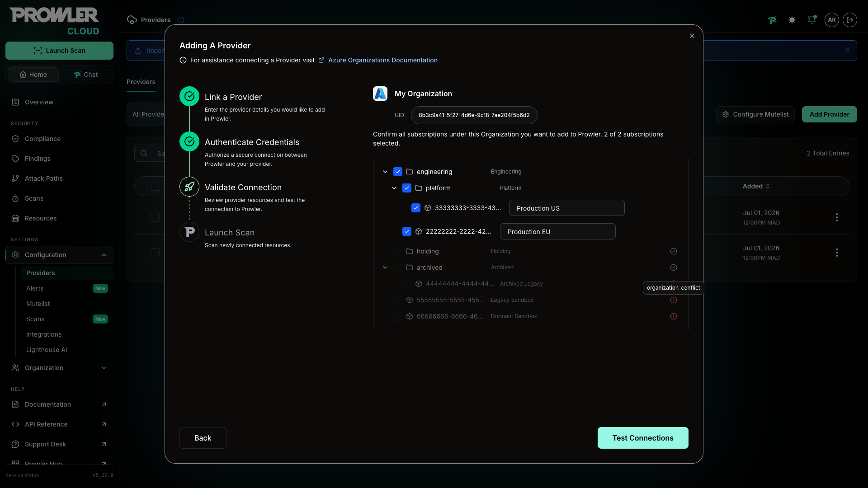Uncheck the engineering folder checkbox

tap(398, 172)
